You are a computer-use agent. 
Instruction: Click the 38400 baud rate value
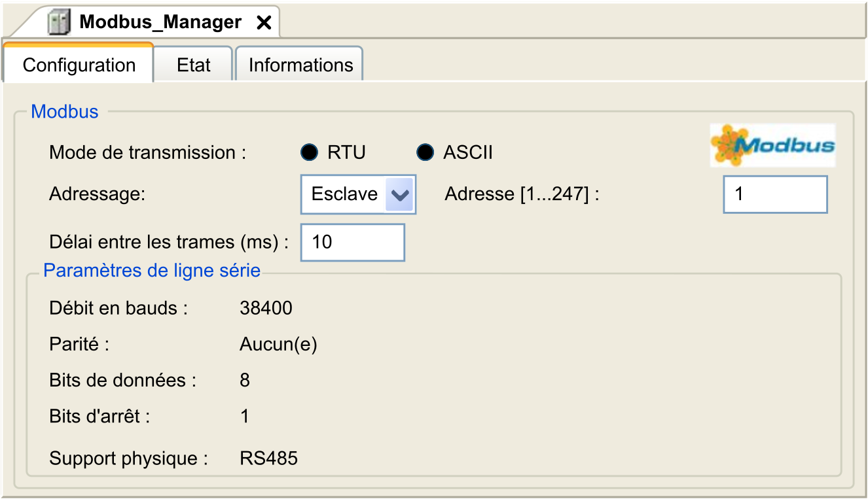coord(266,308)
